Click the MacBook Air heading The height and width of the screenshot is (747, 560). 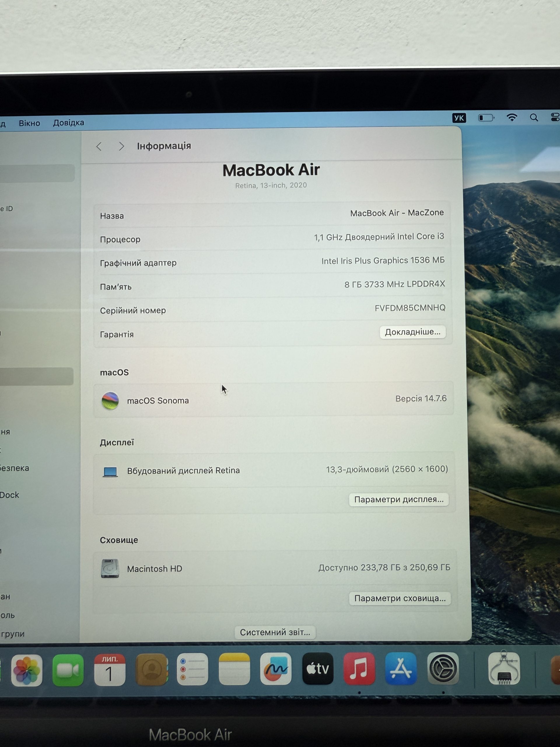coord(271,170)
